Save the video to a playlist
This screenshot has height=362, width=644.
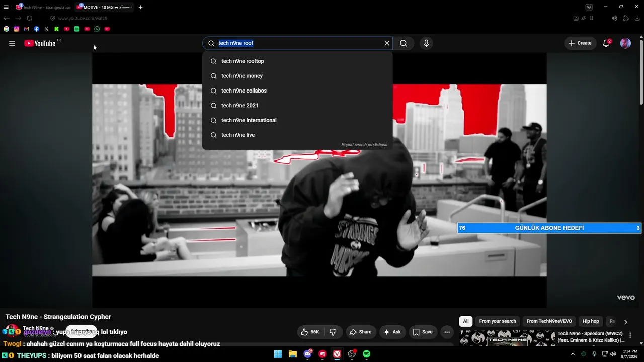click(423, 332)
